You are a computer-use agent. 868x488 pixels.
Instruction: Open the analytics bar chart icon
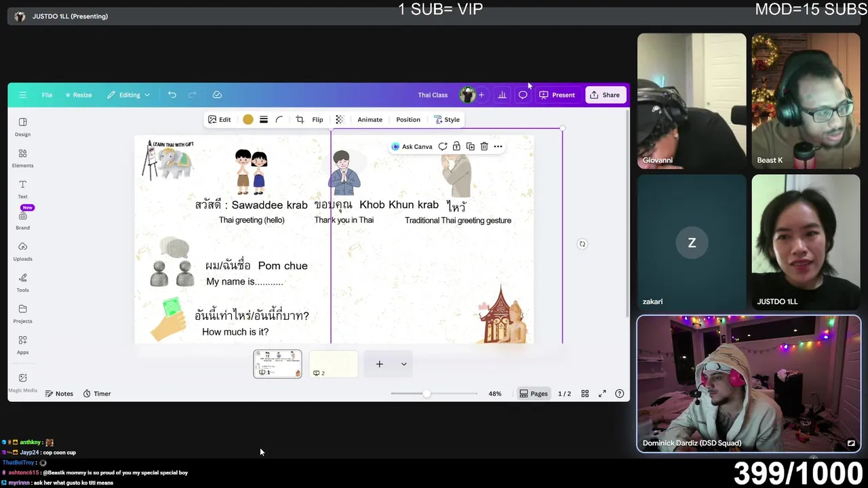(x=502, y=95)
